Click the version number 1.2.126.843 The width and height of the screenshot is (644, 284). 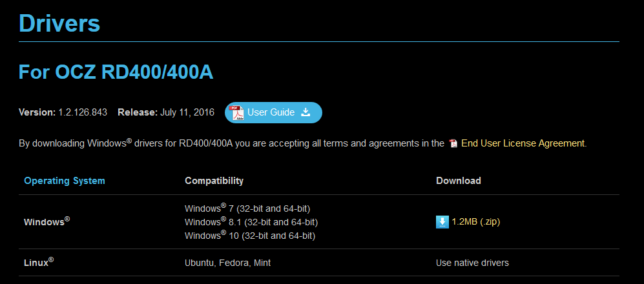pos(84,112)
